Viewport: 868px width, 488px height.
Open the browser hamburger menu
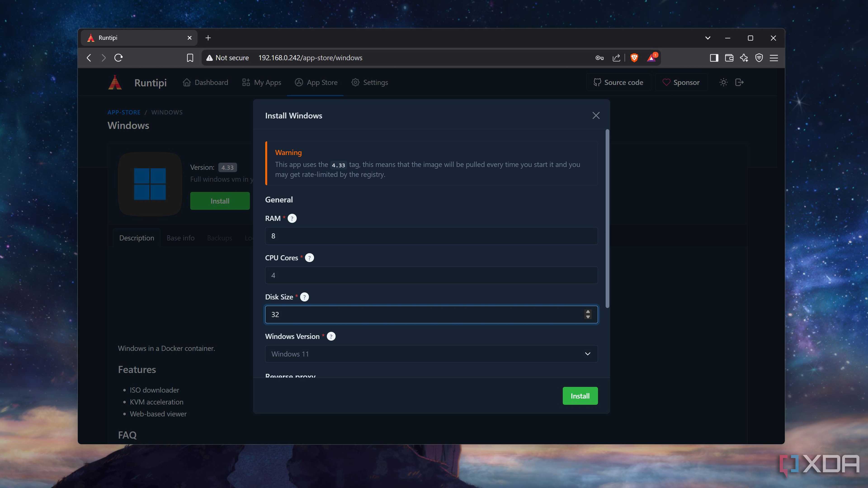coord(774,58)
